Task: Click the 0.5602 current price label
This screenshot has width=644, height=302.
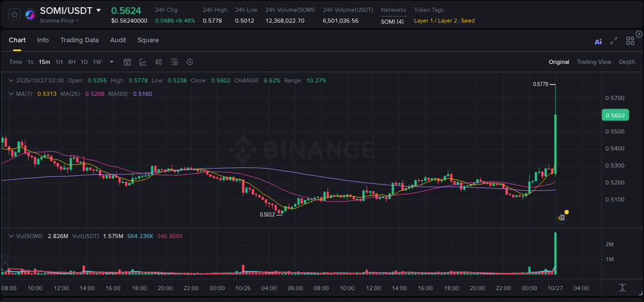Action: [615, 116]
